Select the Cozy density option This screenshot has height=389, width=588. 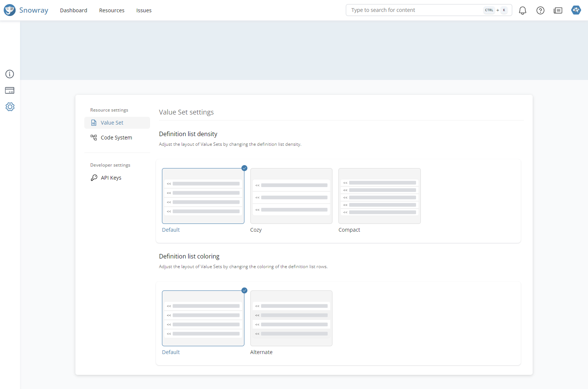click(x=291, y=196)
